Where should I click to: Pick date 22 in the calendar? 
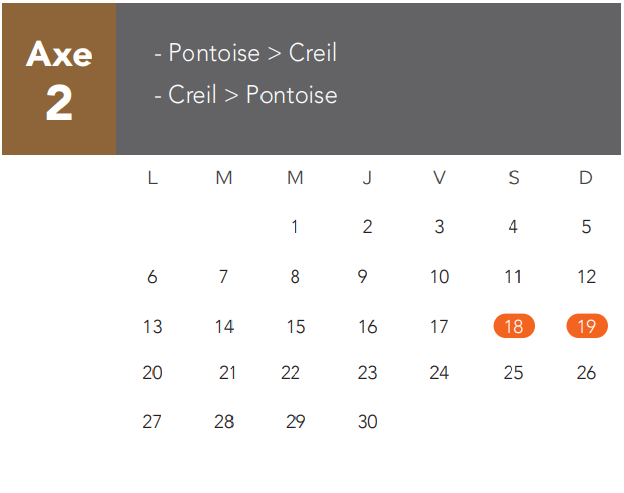coord(291,373)
